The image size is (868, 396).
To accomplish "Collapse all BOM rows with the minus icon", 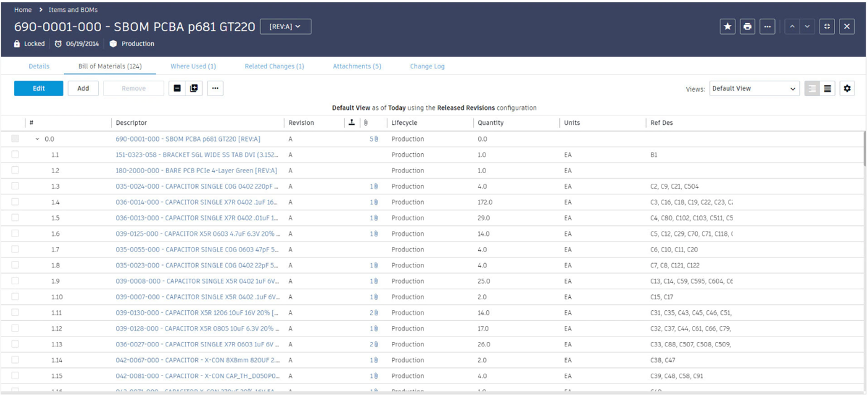I will click(x=177, y=89).
